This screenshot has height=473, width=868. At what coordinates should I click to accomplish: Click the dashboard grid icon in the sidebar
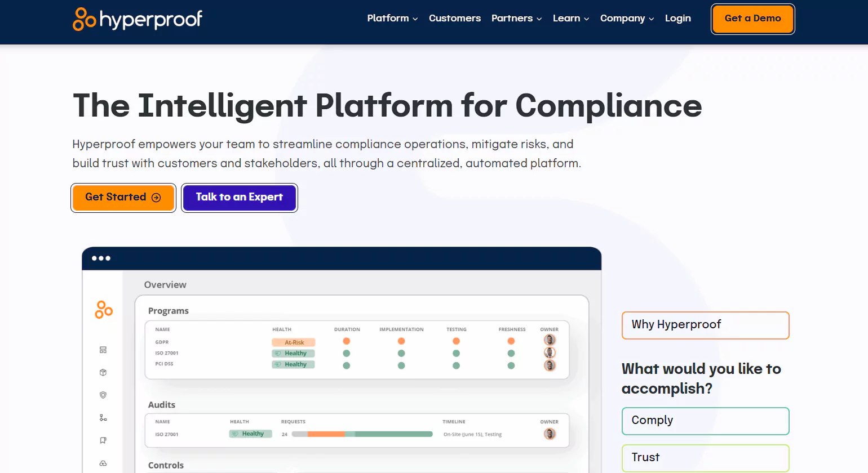[103, 350]
